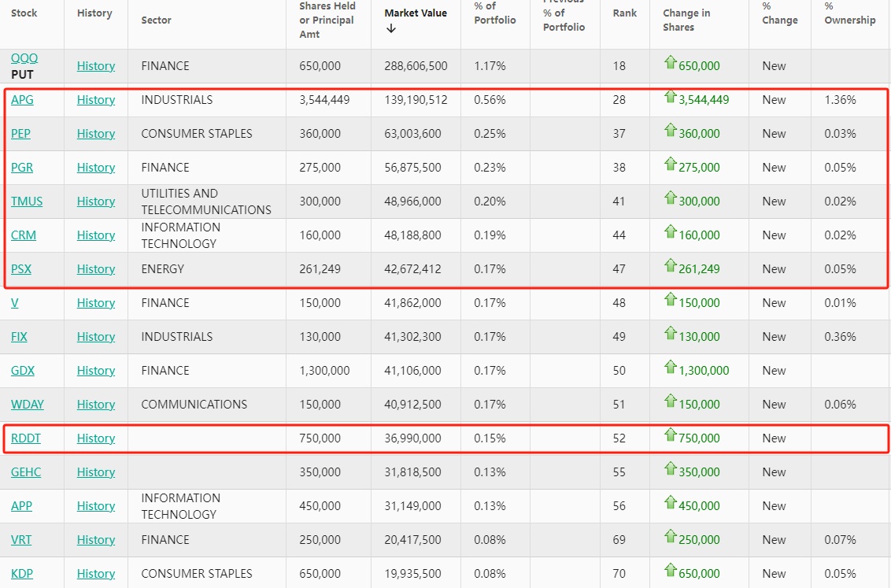This screenshot has height=588, width=891.
Task: Open the QQQ stock link
Action: click(x=24, y=58)
